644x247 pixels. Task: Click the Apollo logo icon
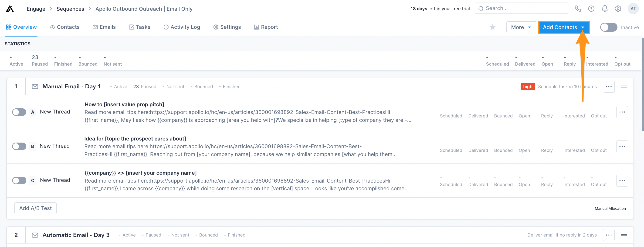click(x=10, y=9)
